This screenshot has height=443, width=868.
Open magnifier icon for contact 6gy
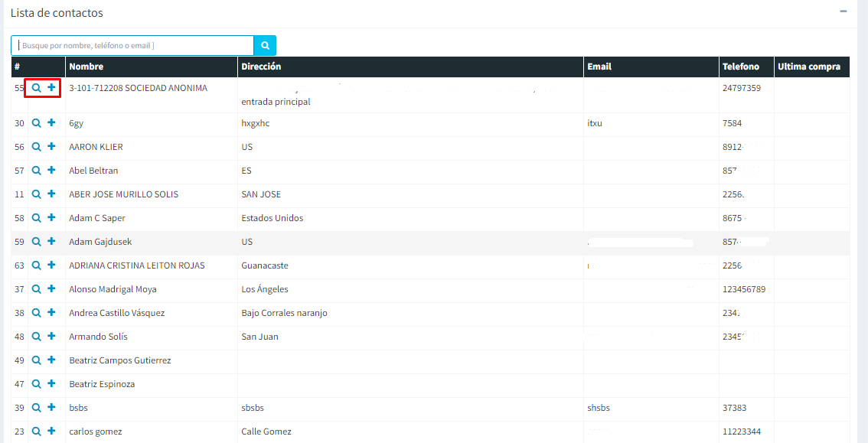pyautogui.click(x=36, y=123)
